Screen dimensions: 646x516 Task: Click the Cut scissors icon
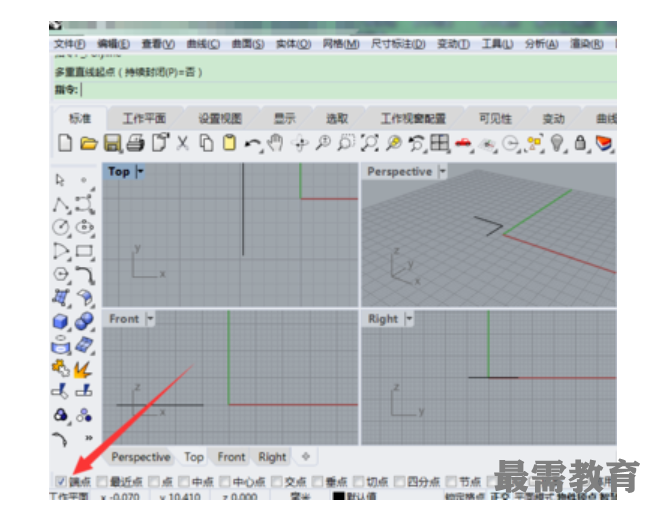click(183, 143)
